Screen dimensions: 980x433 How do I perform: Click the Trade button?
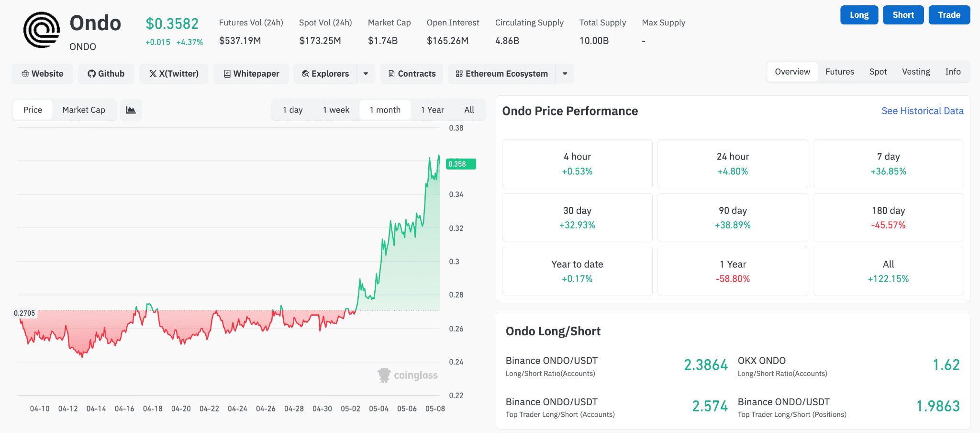949,15
